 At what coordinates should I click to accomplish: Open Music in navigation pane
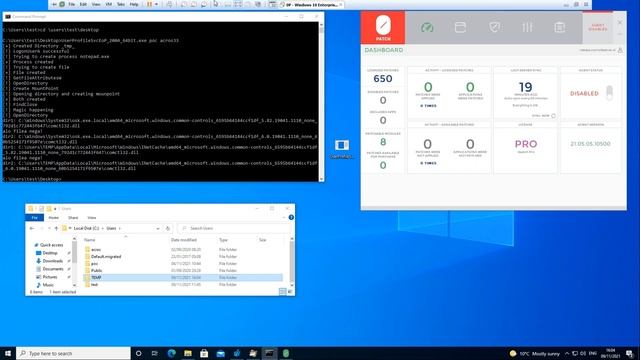[48, 284]
